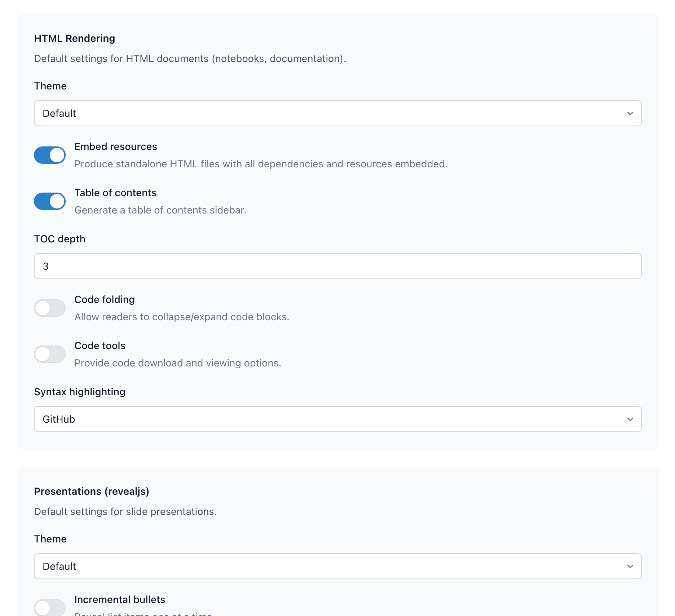675x616 pixels.
Task: Click the "Default" value in HTML Theme
Action: click(x=59, y=113)
